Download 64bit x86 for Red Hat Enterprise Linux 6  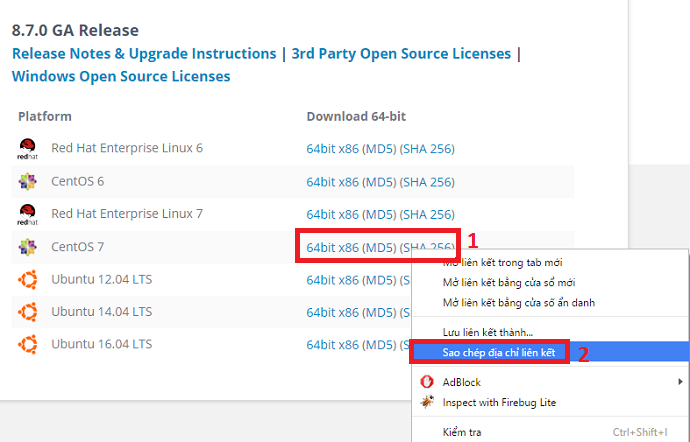332,149
